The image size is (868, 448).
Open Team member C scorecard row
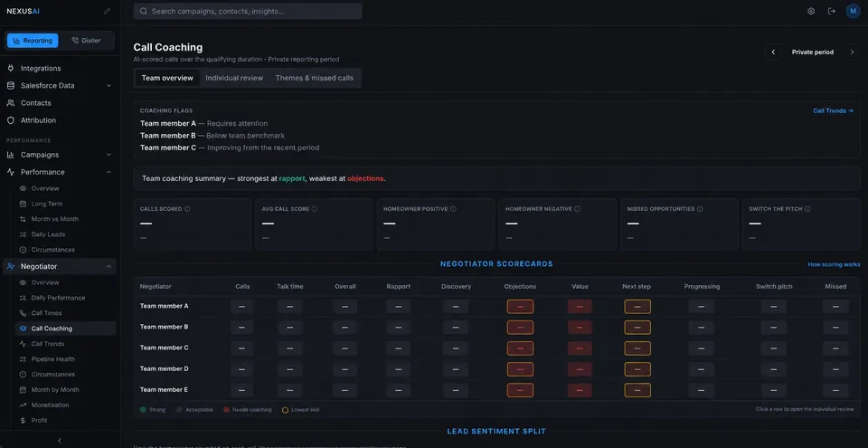pos(496,348)
